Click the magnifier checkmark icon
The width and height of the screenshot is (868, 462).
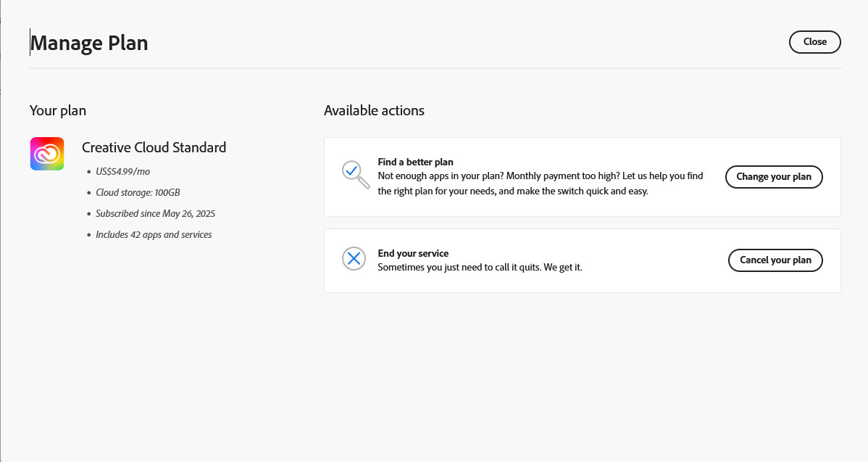354,173
